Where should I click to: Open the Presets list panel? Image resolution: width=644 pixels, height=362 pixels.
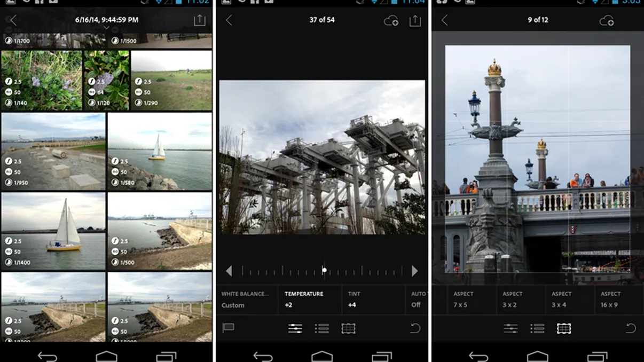pos(322,328)
